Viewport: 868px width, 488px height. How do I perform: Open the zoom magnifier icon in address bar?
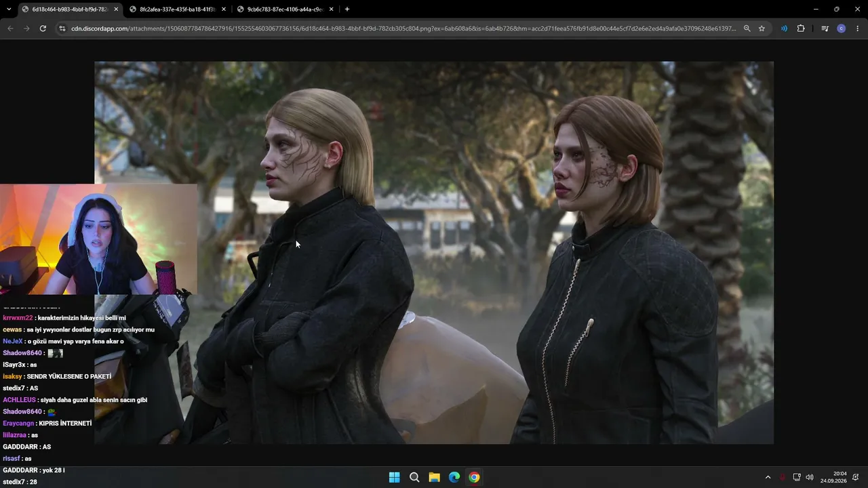[x=747, y=28]
